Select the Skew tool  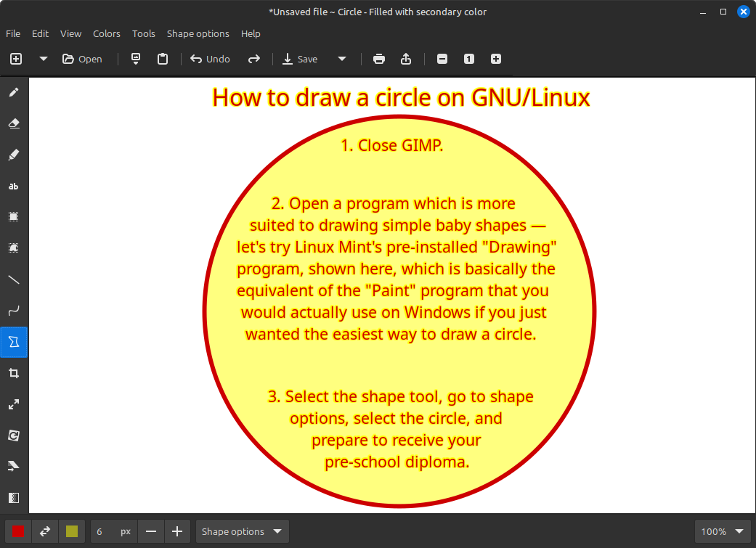(14, 467)
